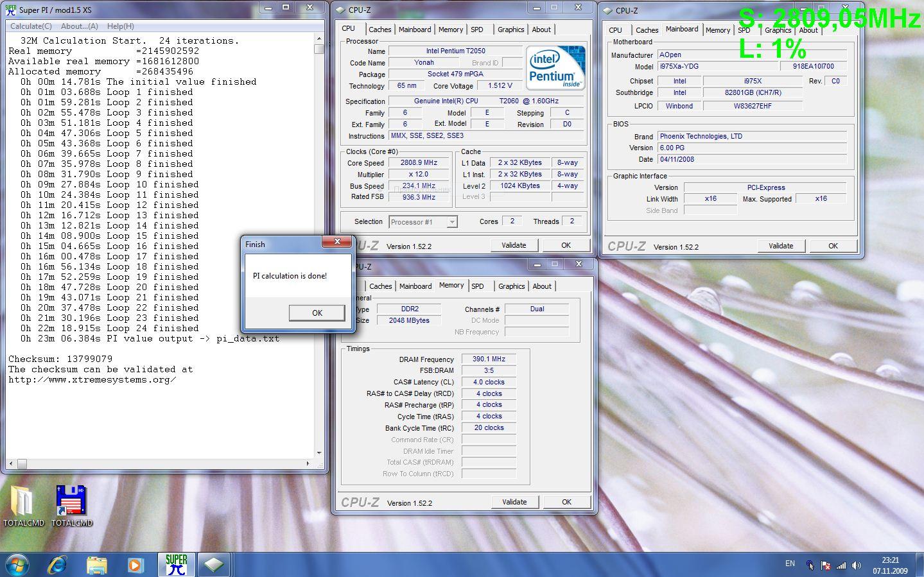Select Mainboard tab in CPU-Z Memory window
The height and width of the screenshot is (577, 924).
coord(415,286)
